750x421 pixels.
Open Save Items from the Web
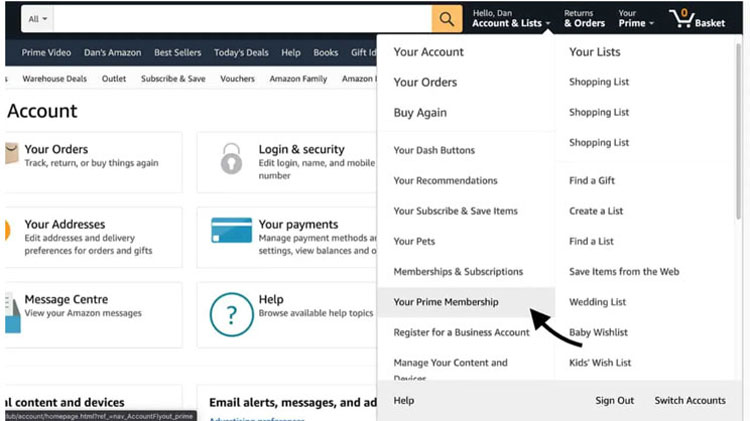click(x=624, y=272)
